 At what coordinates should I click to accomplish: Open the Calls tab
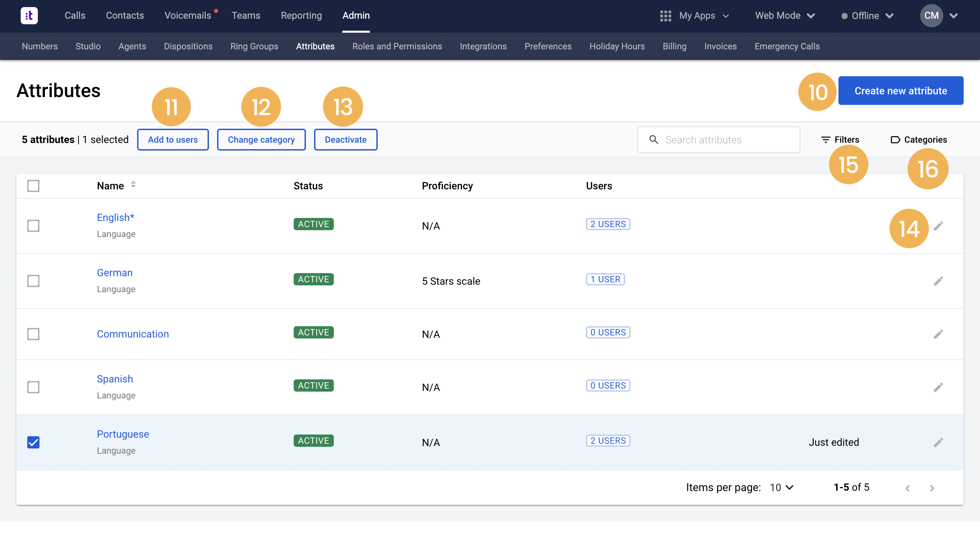pyautogui.click(x=75, y=16)
